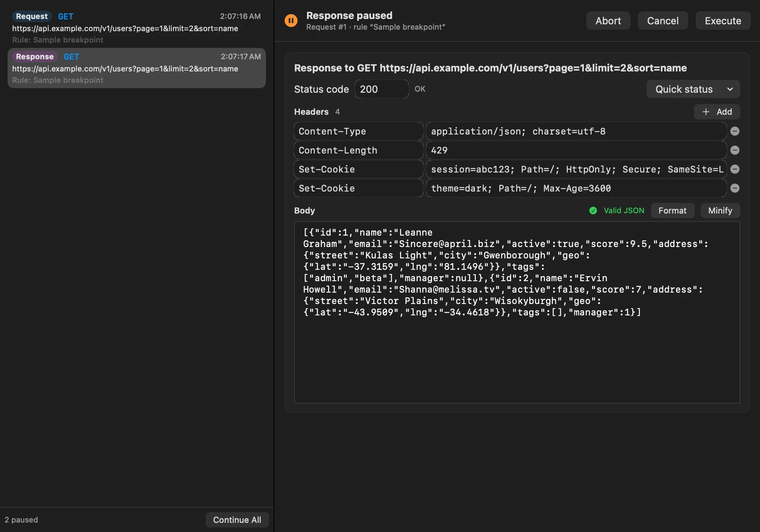
Task: Execute the paused response
Action: pos(723,21)
